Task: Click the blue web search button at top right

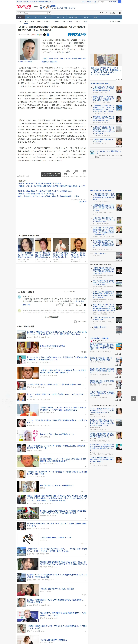Action: pos(120,2)
